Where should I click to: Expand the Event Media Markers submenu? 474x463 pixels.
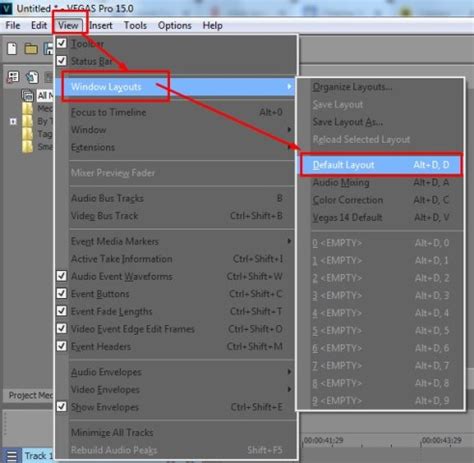click(x=175, y=241)
